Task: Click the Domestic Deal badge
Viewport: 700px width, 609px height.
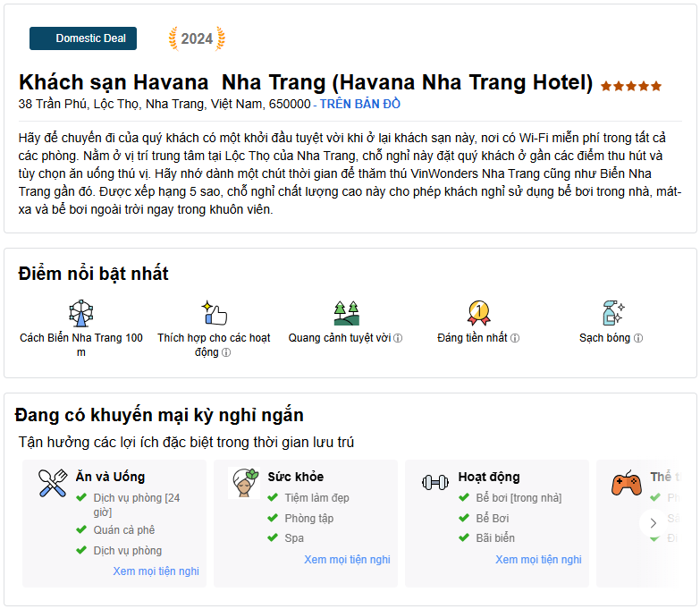Action: tap(83, 38)
